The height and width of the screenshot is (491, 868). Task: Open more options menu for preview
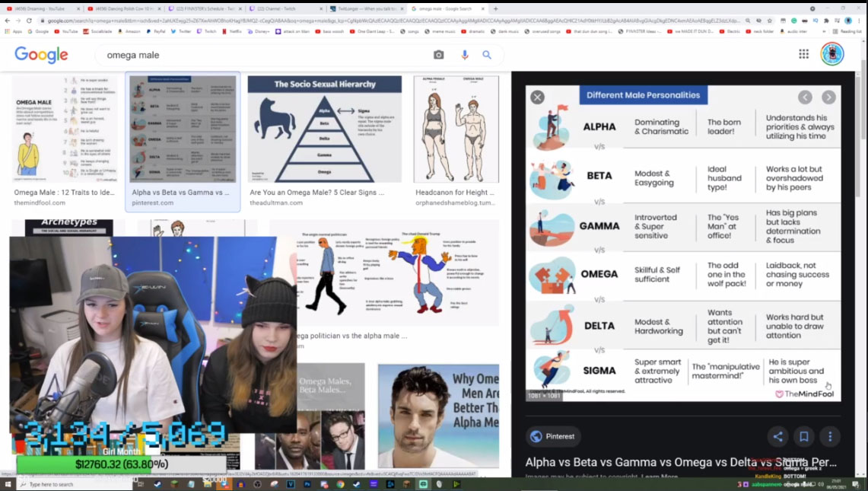click(830, 437)
